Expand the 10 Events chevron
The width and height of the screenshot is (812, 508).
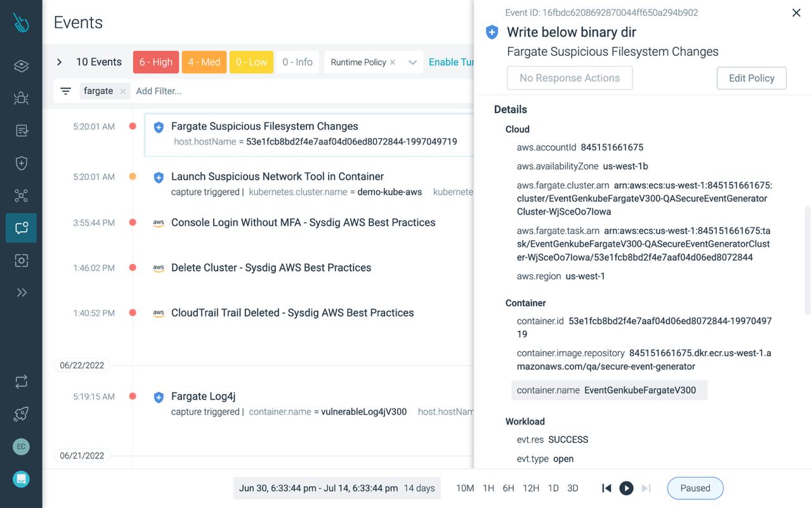[59, 62]
